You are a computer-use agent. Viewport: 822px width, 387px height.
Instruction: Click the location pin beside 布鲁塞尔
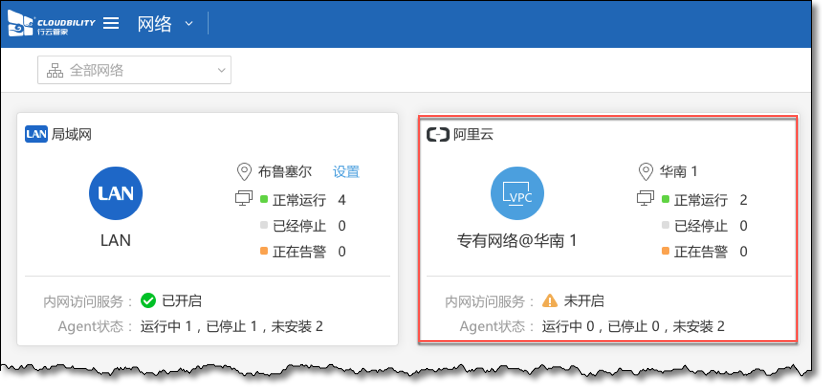243,171
